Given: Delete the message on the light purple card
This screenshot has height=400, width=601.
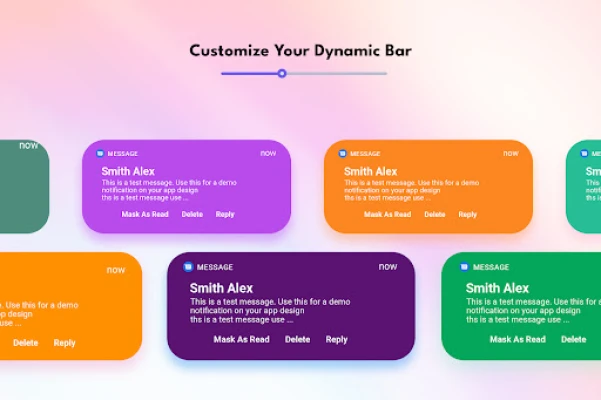Looking at the screenshot, I should tap(192, 214).
